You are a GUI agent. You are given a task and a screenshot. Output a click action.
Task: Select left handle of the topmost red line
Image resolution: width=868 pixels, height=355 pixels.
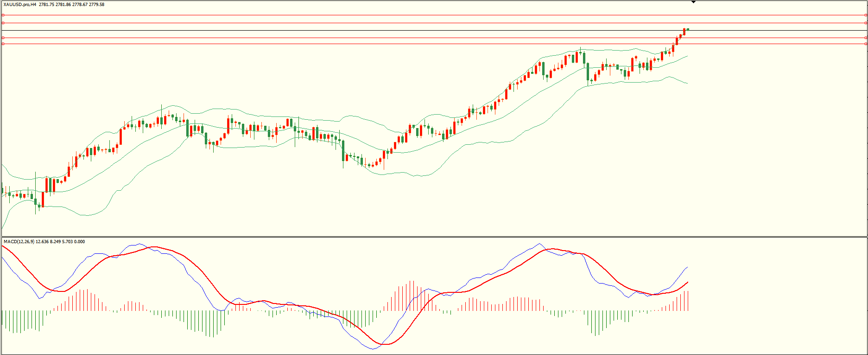click(3, 15)
